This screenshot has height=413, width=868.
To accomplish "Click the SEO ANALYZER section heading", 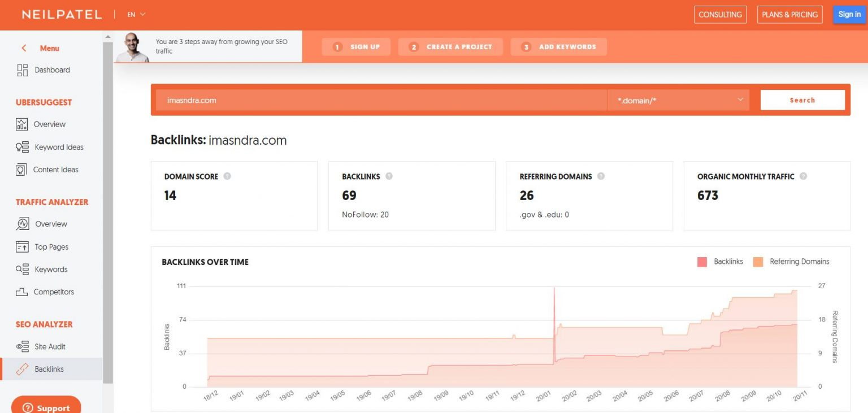I will (44, 324).
